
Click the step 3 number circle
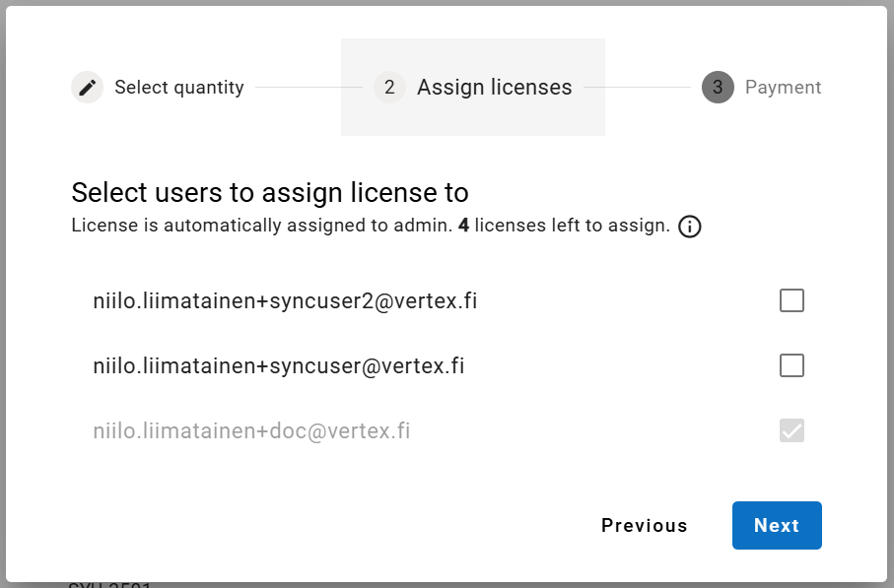point(718,88)
